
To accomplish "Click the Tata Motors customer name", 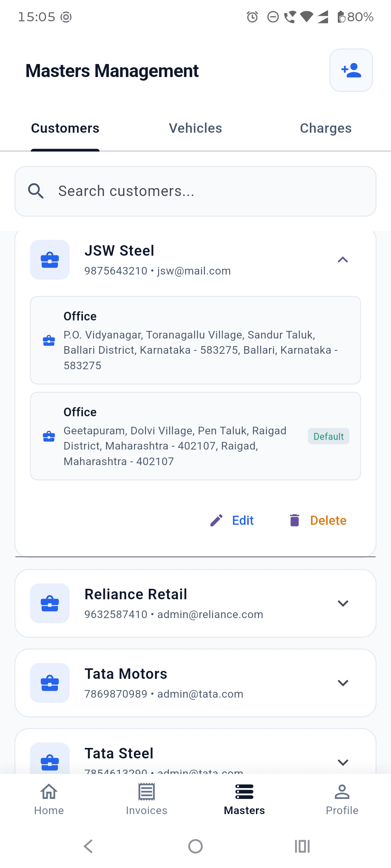I will tap(126, 674).
